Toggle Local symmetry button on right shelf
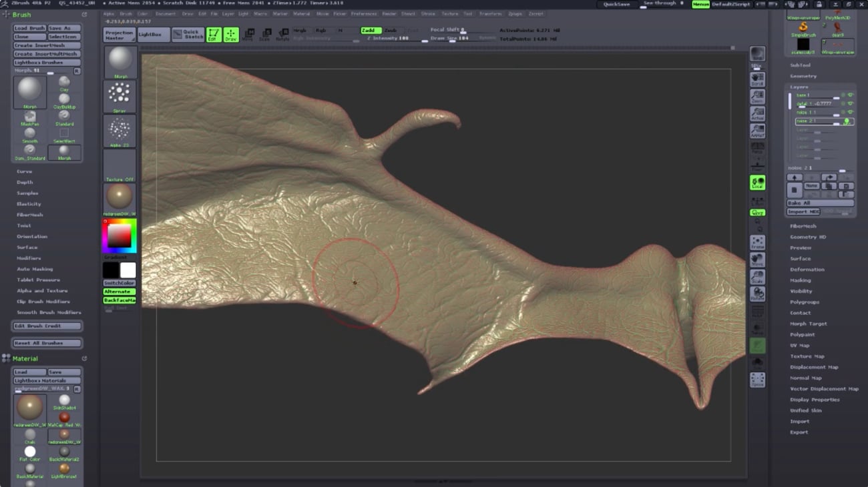The image size is (868, 487). click(757, 183)
